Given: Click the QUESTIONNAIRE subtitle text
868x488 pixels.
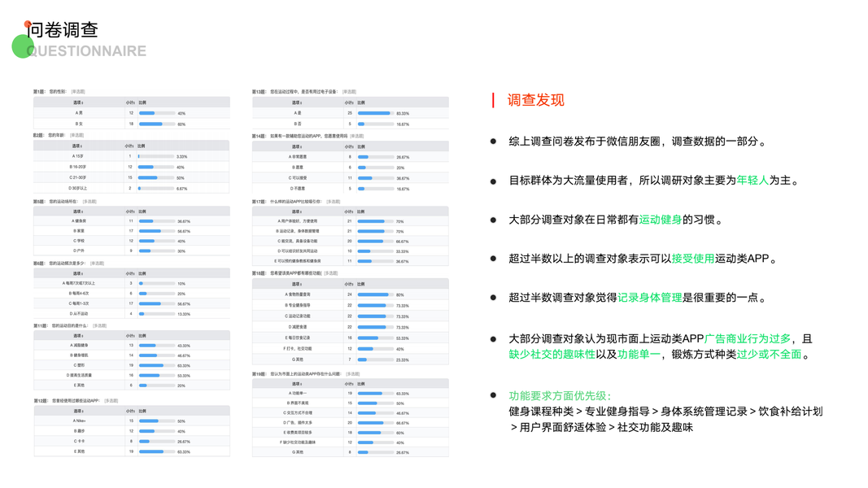Looking at the screenshot, I should point(86,51).
